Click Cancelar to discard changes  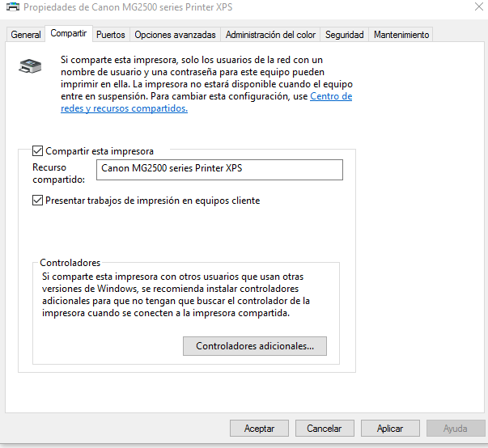pyautogui.click(x=324, y=429)
